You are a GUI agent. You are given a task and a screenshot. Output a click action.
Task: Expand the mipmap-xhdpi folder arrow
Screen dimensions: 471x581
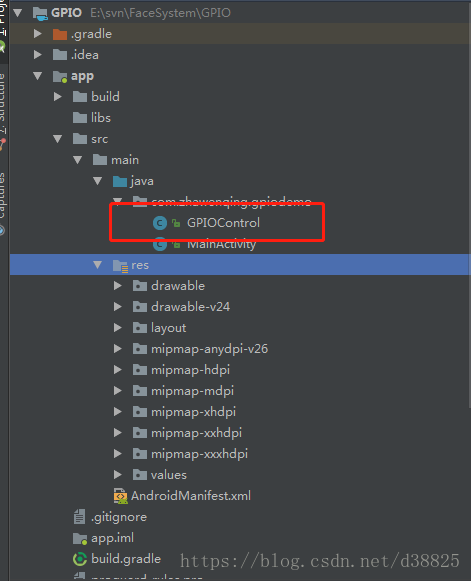[x=117, y=412]
